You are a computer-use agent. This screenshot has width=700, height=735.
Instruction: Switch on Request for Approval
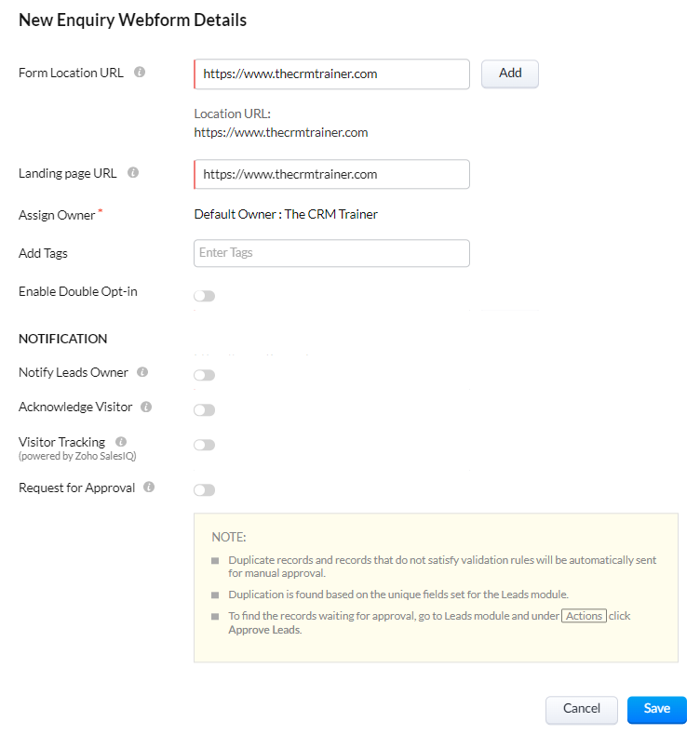(x=204, y=489)
